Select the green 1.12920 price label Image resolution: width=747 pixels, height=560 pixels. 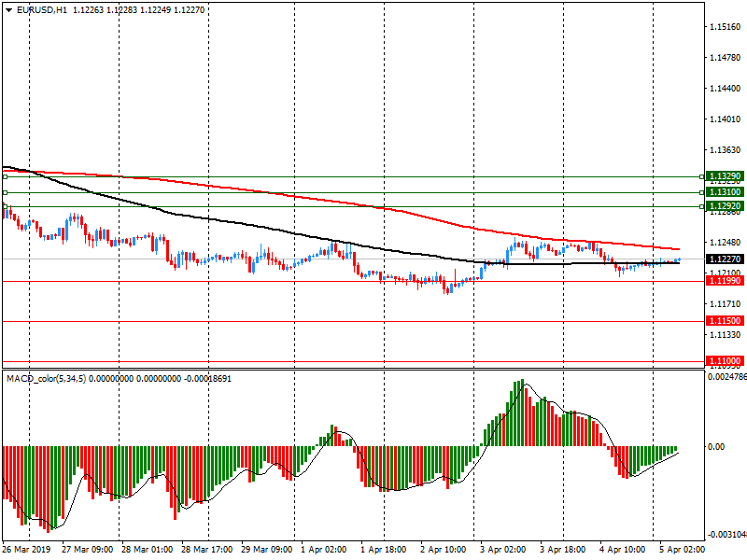click(723, 205)
